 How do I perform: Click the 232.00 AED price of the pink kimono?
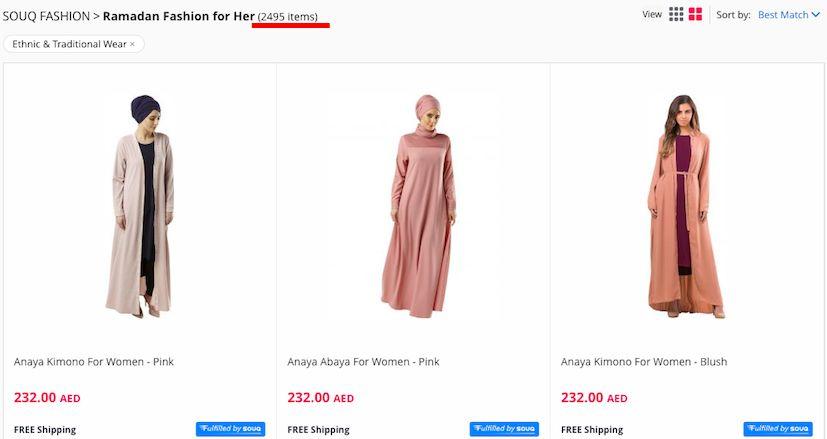tap(47, 397)
